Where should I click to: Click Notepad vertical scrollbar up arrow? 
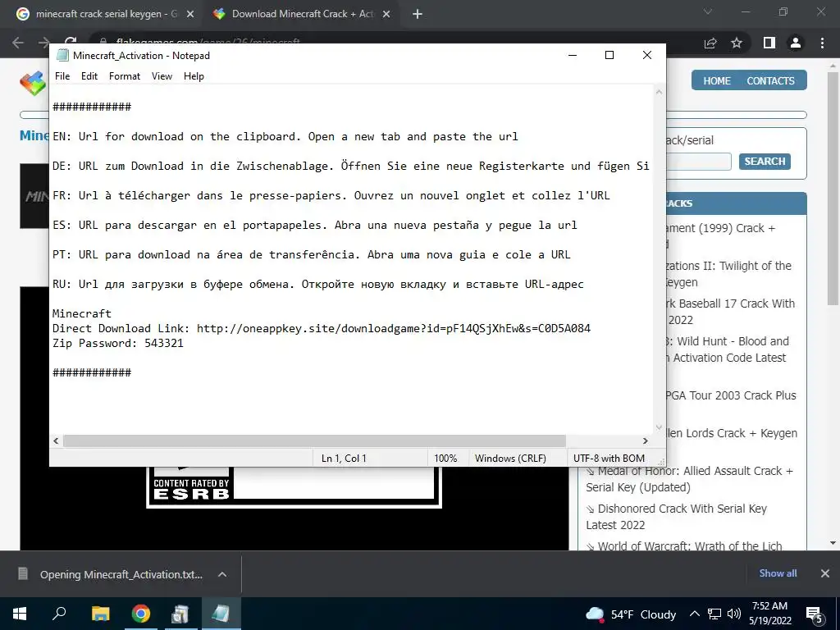click(x=659, y=92)
